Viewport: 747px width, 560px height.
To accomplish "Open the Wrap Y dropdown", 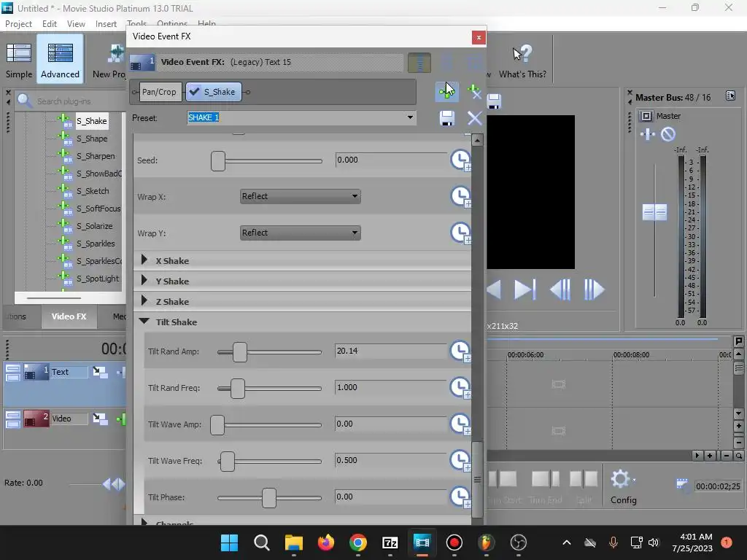I will (300, 233).
